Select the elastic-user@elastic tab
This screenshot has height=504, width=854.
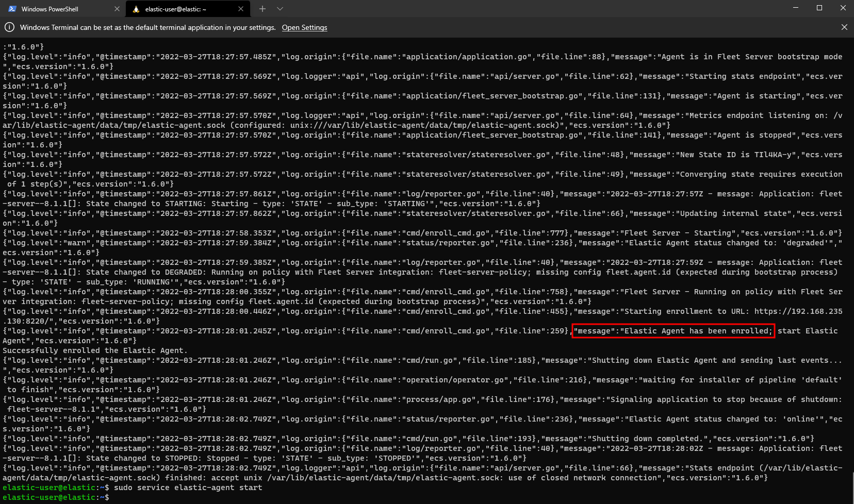[x=175, y=9]
